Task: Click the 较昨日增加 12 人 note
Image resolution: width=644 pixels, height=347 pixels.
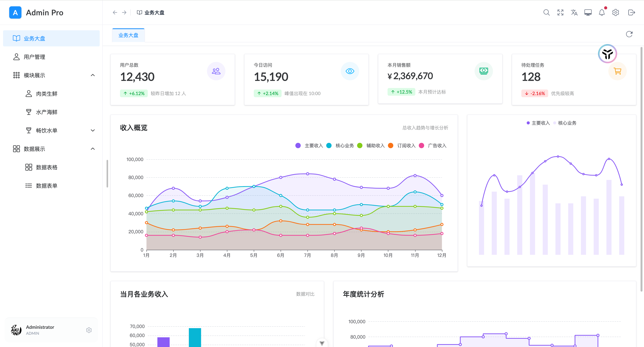Action: 168,94
